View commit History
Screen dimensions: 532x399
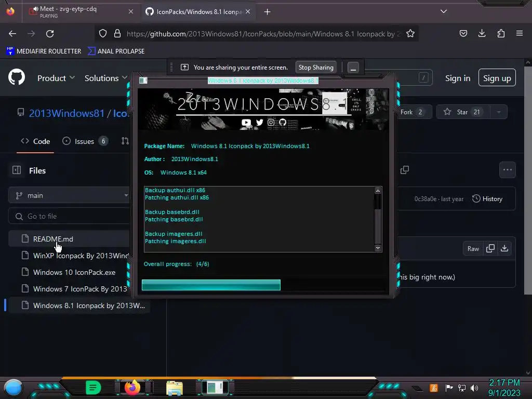[x=487, y=198]
